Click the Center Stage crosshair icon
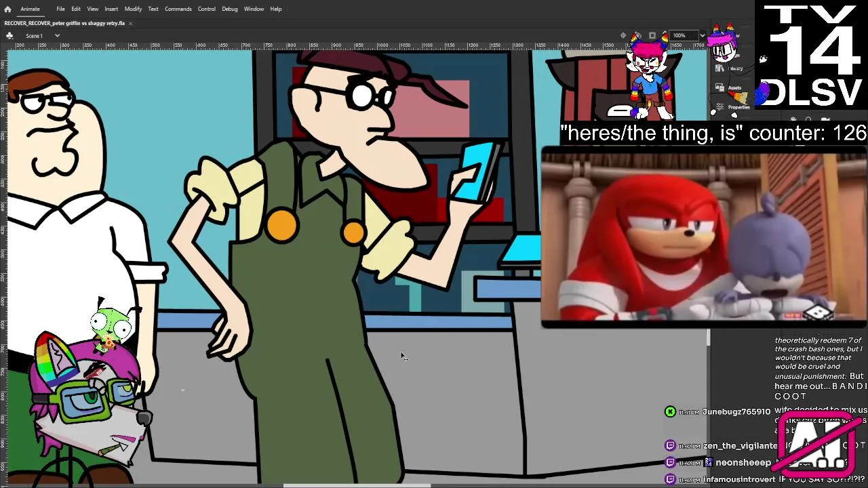The width and height of the screenshot is (868, 488). coord(623,35)
